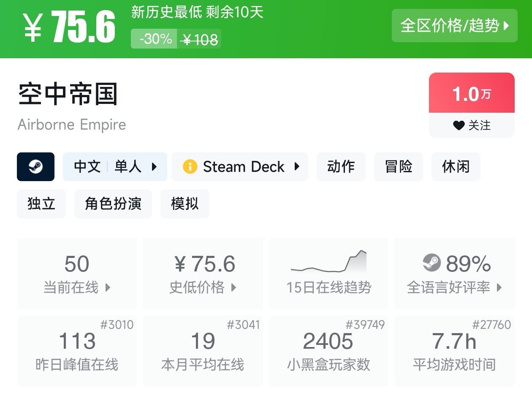Expand the 史低价格 lowest price arrow
The height and width of the screenshot is (396, 532).
(x=234, y=288)
